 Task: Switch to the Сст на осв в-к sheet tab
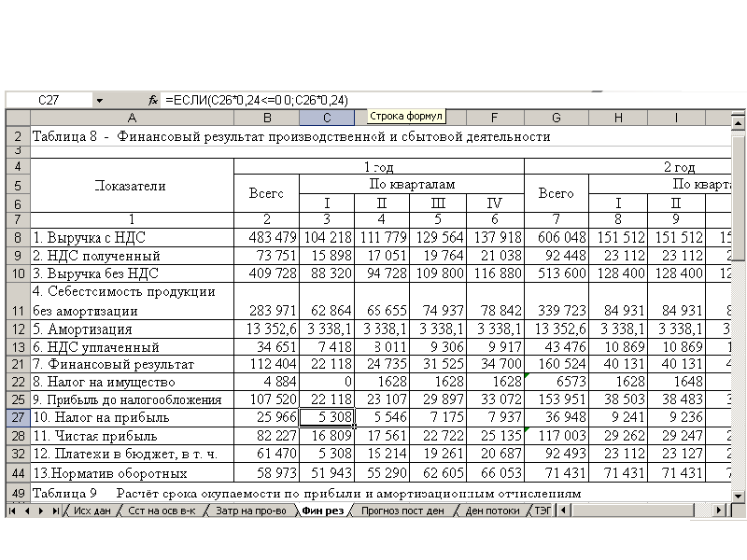click(162, 511)
